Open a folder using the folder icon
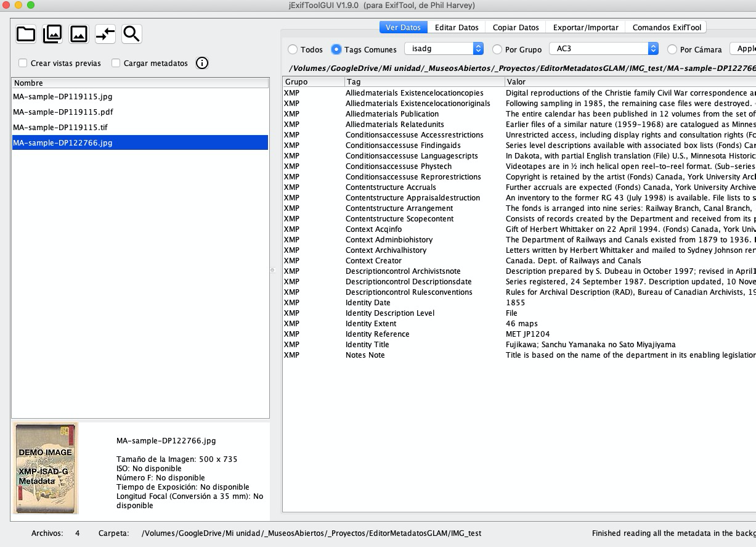 coord(25,35)
